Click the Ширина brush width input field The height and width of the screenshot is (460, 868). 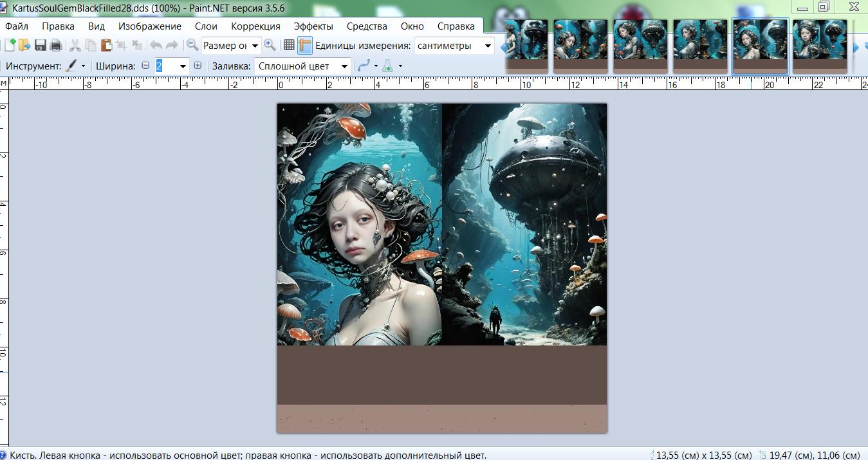click(x=165, y=66)
